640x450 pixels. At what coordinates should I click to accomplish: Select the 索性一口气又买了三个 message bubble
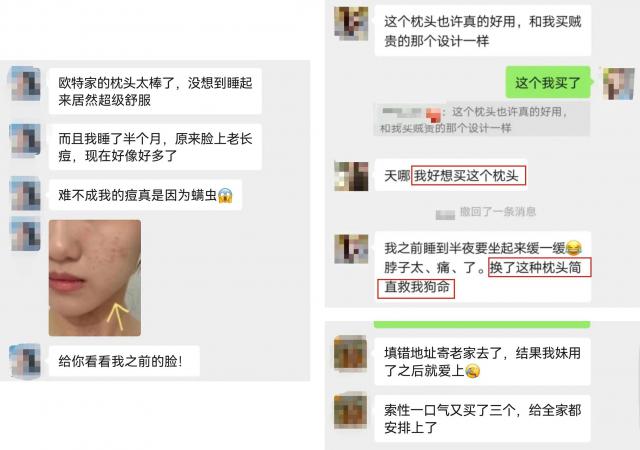(x=482, y=419)
